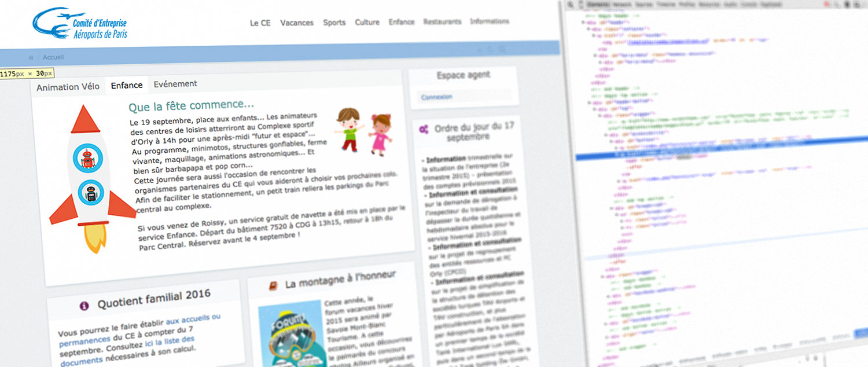Open the Restaurants menu
This screenshot has height=367, width=868.
(x=443, y=21)
